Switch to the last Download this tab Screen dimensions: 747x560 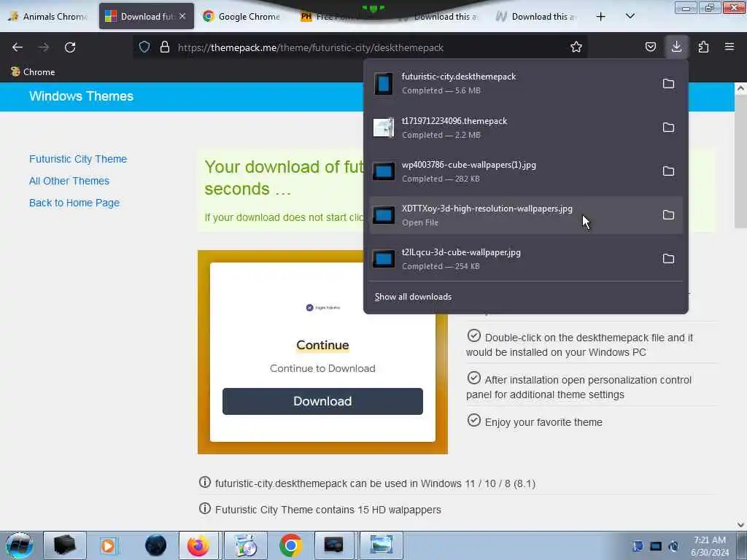tap(537, 17)
